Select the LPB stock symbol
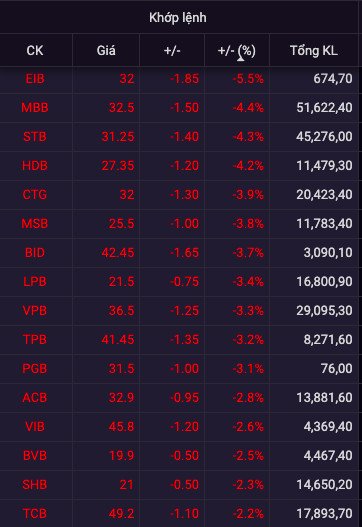This screenshot has height=527, width=362. point(35,281)
